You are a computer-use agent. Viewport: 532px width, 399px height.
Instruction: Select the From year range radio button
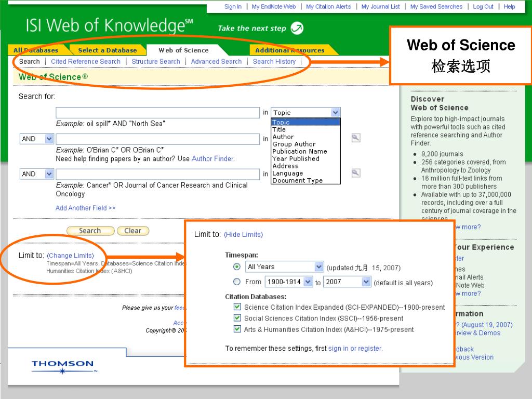[x=237, y=282]
